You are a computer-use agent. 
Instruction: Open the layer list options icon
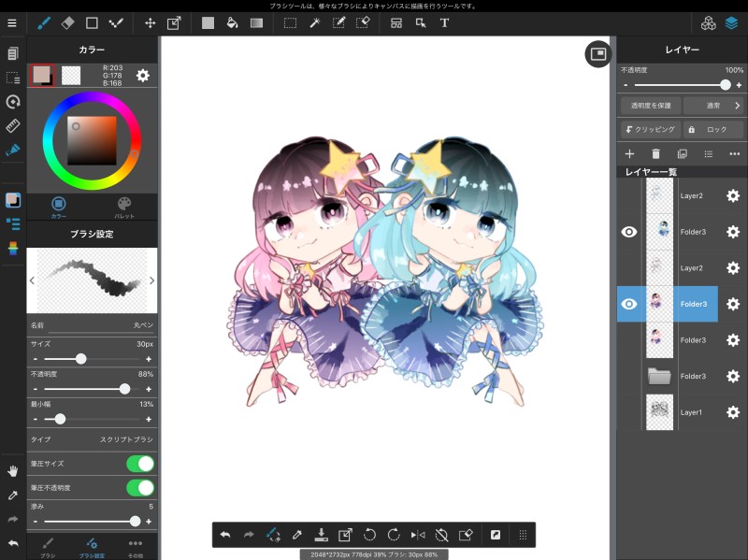[709, 153]
